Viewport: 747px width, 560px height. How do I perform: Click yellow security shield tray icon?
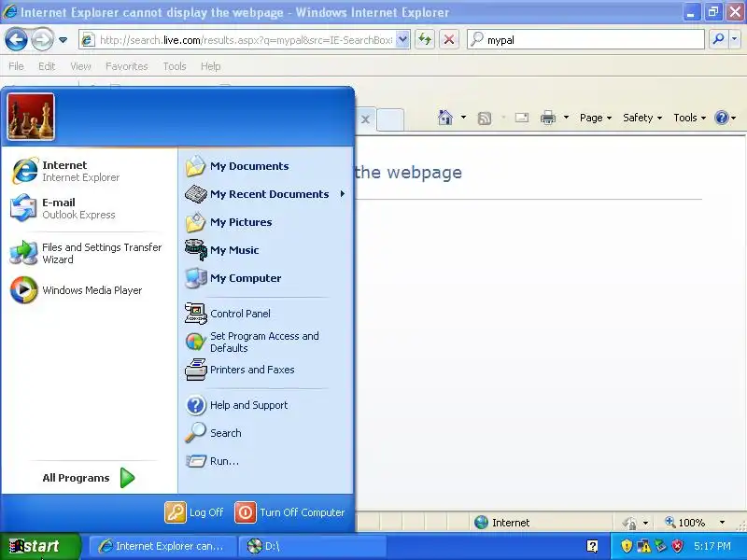click(x=627, y=546)
